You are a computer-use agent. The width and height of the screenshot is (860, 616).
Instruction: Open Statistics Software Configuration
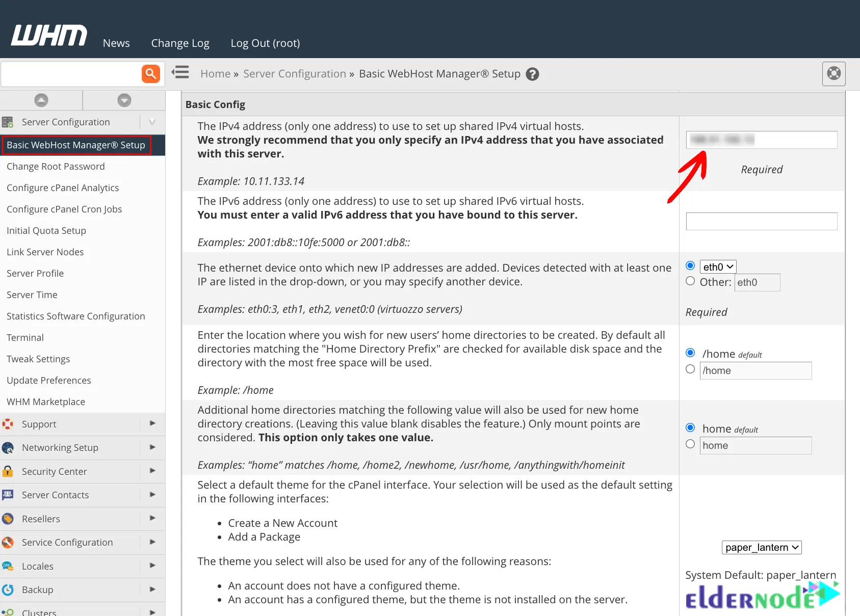[x=76, y=316]
